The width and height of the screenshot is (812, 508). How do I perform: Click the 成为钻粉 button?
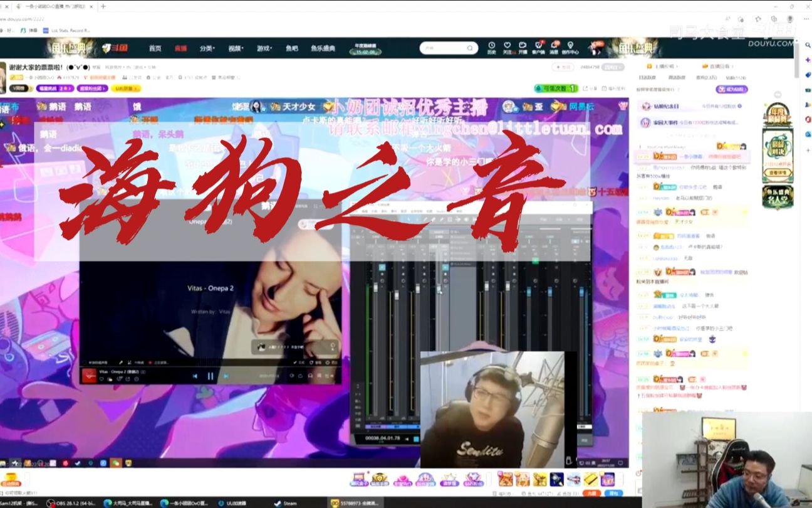click(732, 89)
